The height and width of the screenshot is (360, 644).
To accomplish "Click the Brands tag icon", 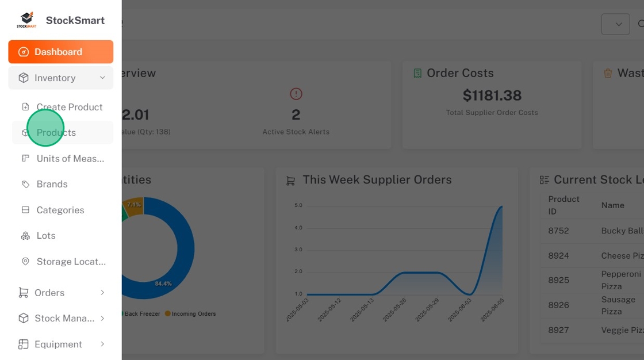I will pos(25,184).
